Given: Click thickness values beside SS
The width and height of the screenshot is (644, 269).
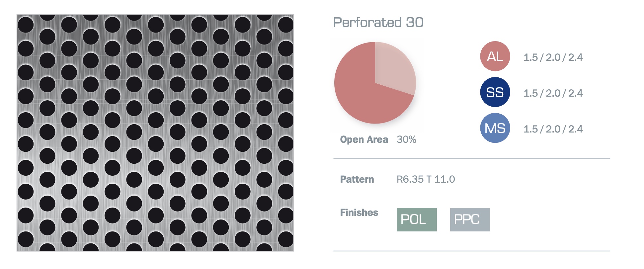Looking at the screenshot, I should [x=553, y=93].
